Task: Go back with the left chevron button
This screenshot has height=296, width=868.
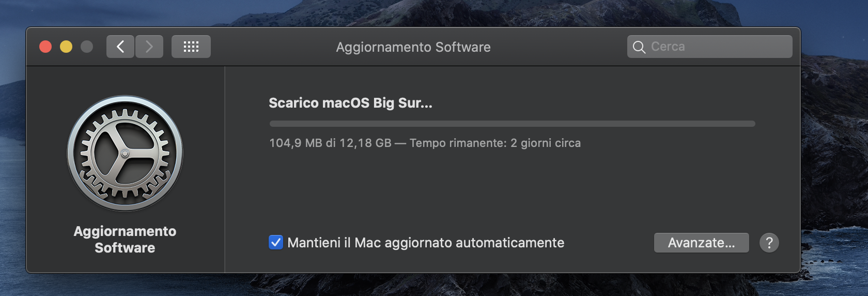Action: pyautogui.click(x=120, y=47)
